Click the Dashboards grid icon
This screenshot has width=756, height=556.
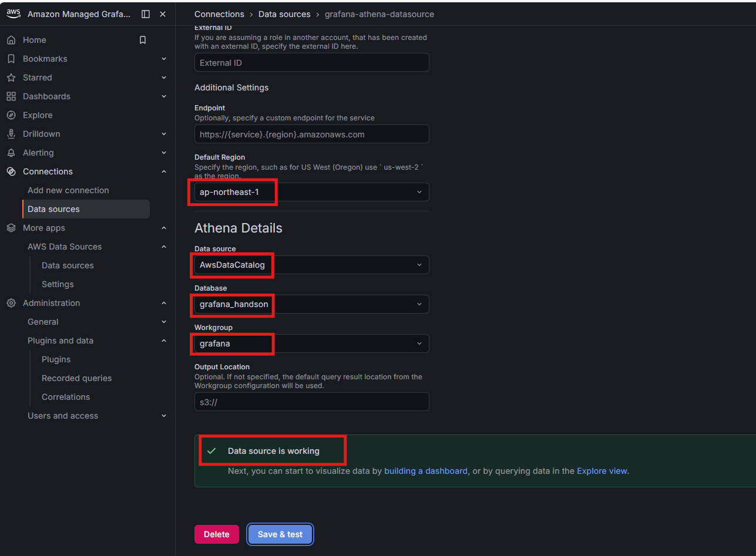coord(11,96)
